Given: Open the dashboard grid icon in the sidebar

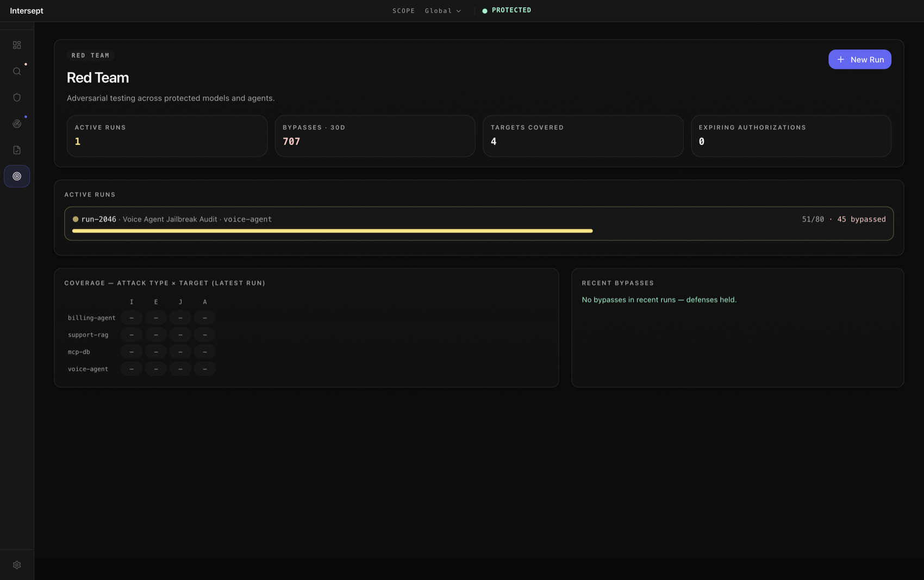Looking at the screenshot, I should 17,45.
